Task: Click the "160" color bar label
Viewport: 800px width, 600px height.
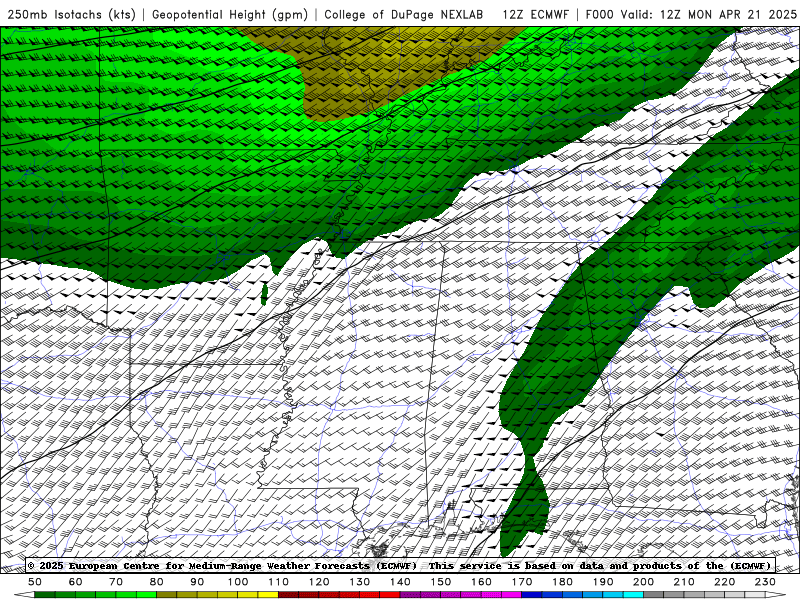Action: click(x=482, y=582)
